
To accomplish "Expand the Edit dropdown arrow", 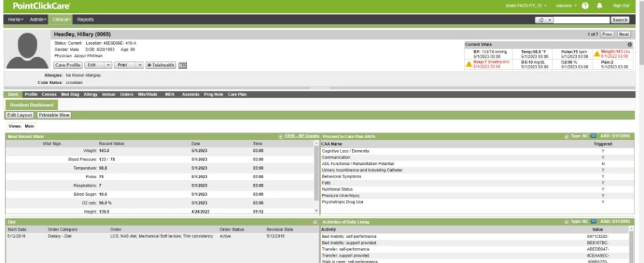I will [108, 65].
